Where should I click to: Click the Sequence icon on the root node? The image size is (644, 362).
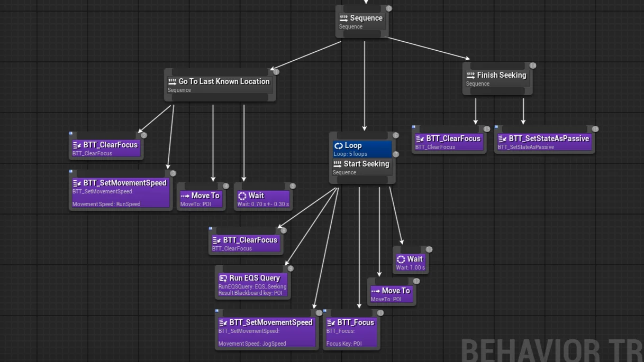(x=344, y=17)
